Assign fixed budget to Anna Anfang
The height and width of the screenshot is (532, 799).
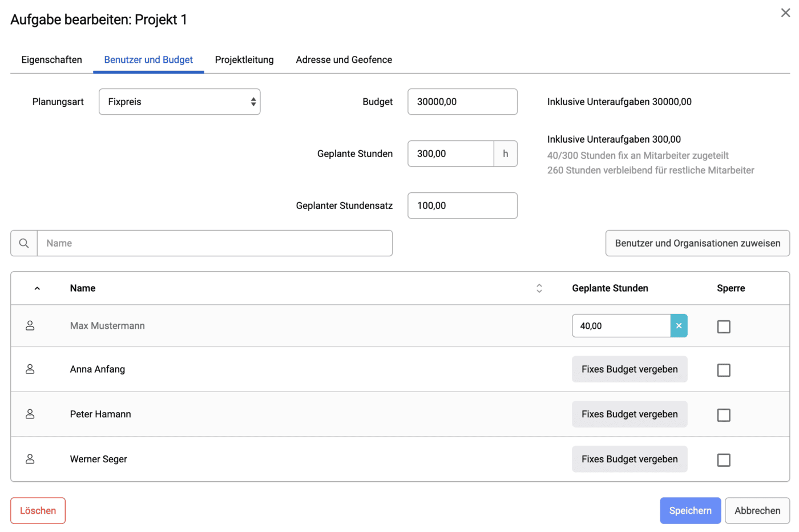pyautogui.click(x=629, y=369)
